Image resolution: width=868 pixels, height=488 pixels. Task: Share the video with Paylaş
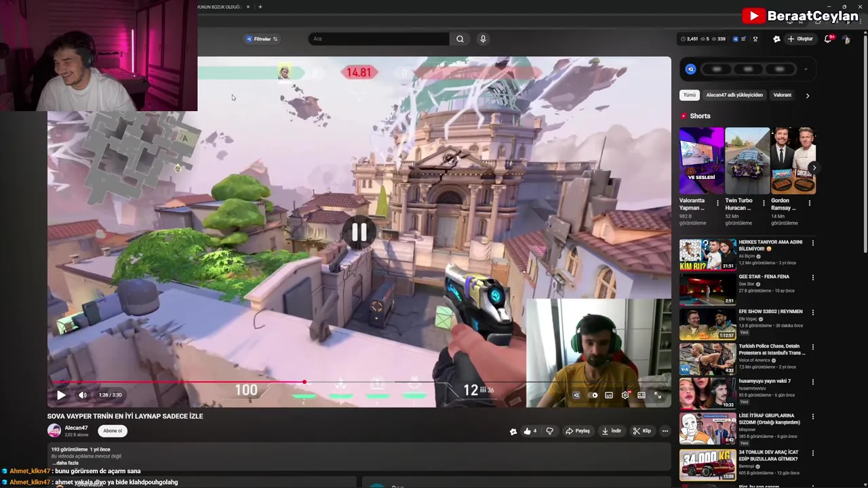[x=578, y=431]
